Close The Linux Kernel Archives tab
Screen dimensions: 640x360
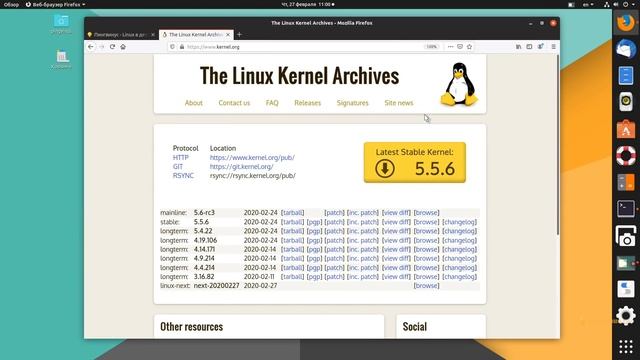coord(228,35)
